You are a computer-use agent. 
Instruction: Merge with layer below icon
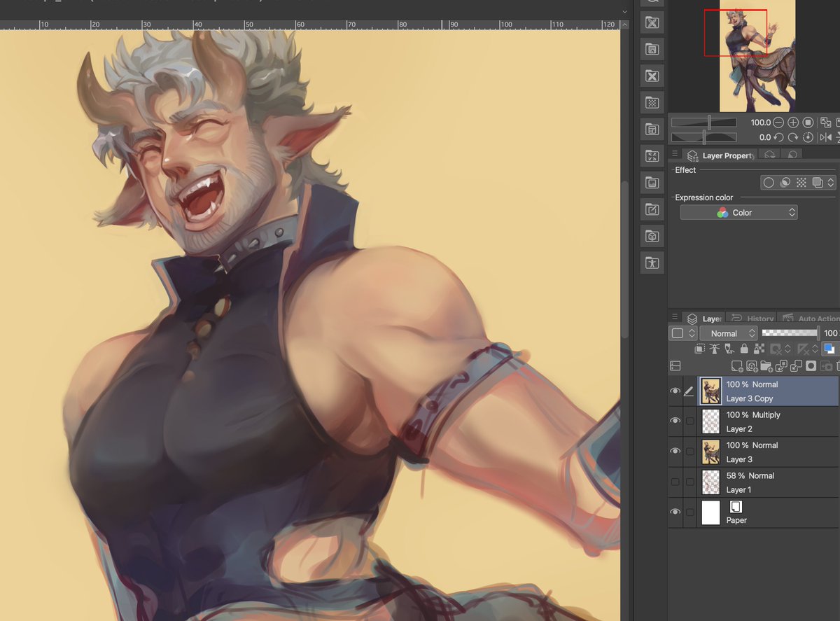[x=796, y=366]
